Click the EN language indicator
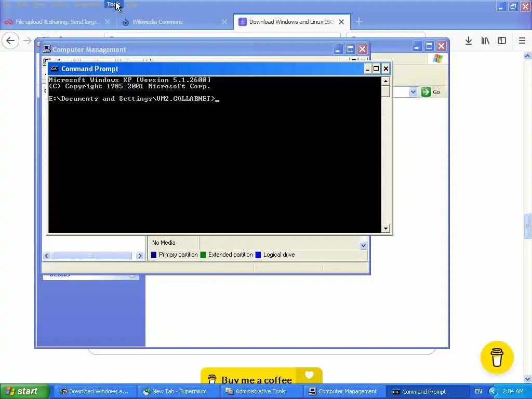 [x=478, y=392]
